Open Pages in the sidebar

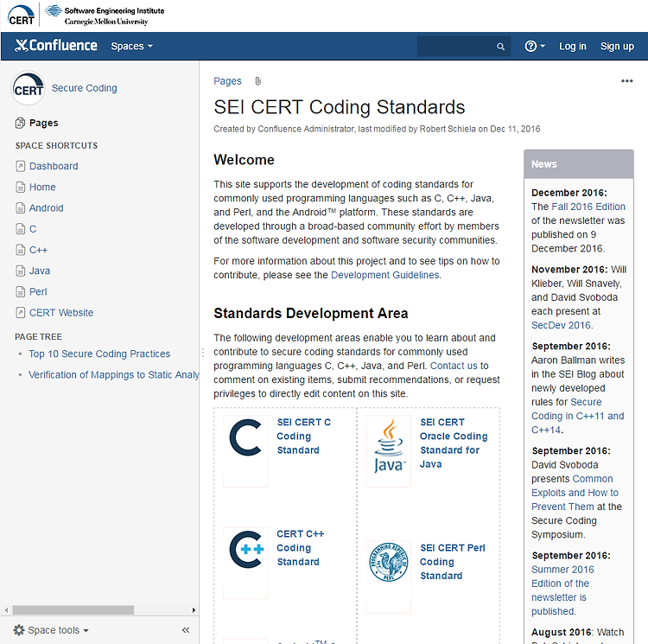(x=44, y=123)
